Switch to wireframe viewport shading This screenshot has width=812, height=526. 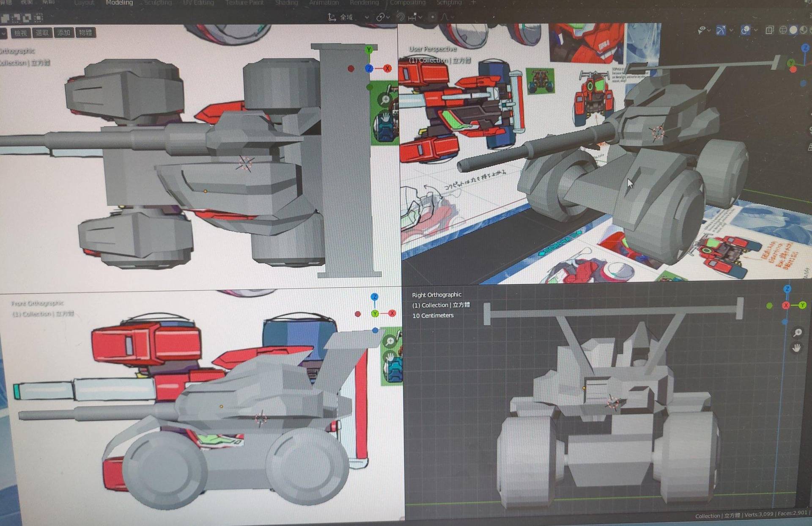click(x=783, y=30)
